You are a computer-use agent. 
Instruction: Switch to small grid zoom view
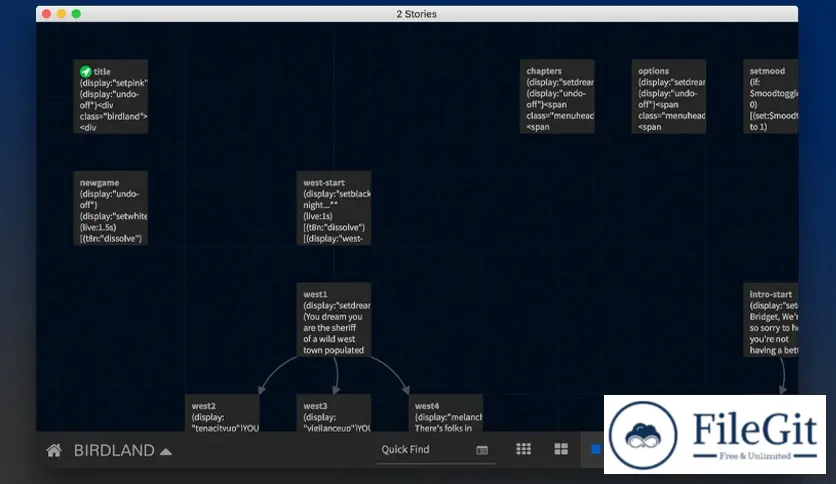pos(524,449)
